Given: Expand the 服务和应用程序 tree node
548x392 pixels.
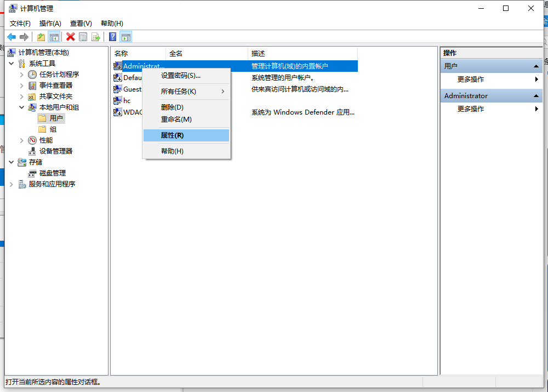Looking at the screenshot, I should [11, 184].
